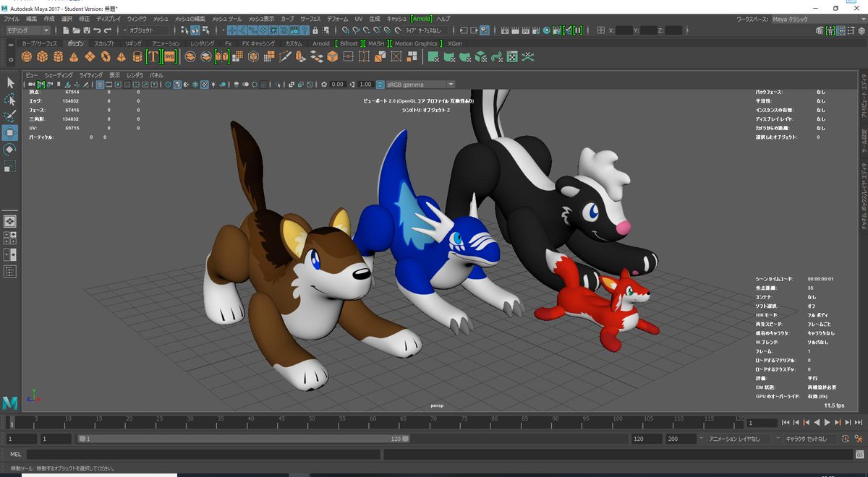The width and height of the screenshot is (868, 477).
Task: Create a polygon cylinder from the shelf
Action: (58, 56)
